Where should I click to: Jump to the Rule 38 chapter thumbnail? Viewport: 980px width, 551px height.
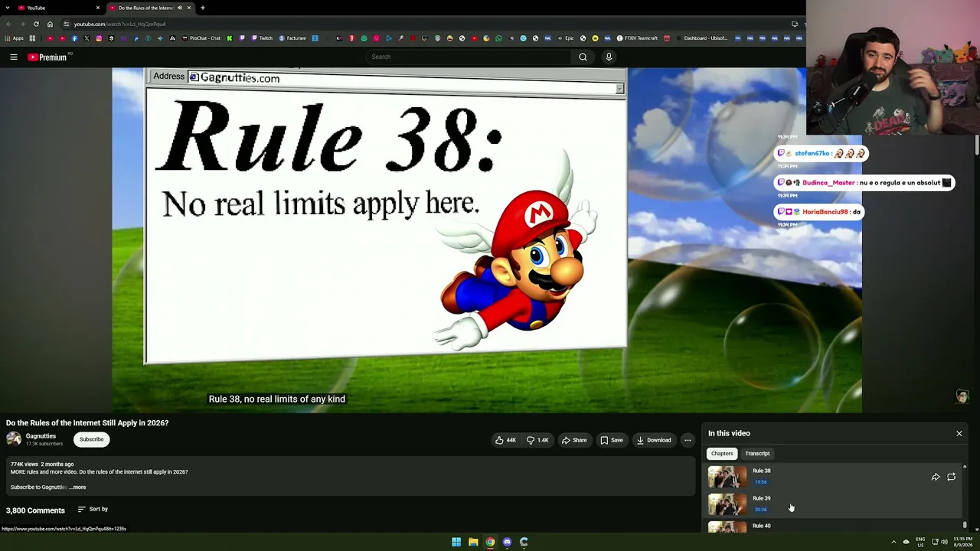(x=727, y=477)
